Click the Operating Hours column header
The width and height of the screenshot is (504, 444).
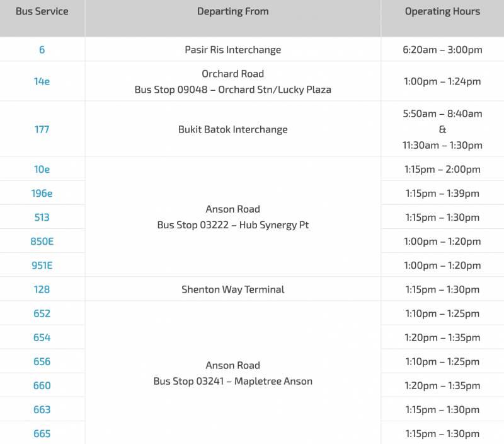point(442,11)
